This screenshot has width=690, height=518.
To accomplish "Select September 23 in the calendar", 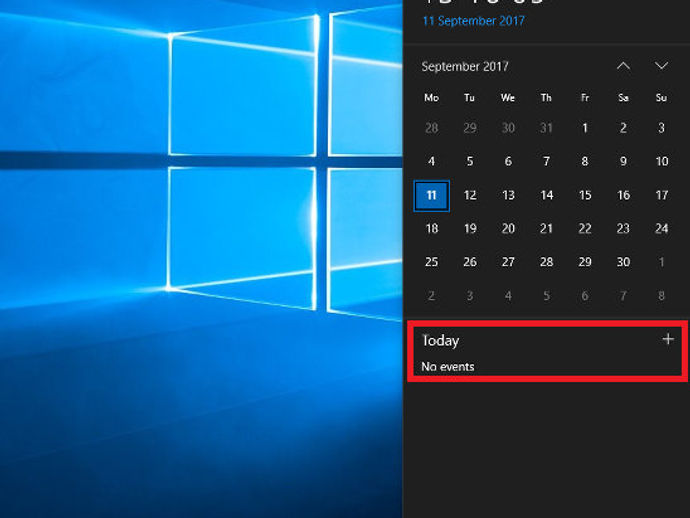I will (623, 228).
